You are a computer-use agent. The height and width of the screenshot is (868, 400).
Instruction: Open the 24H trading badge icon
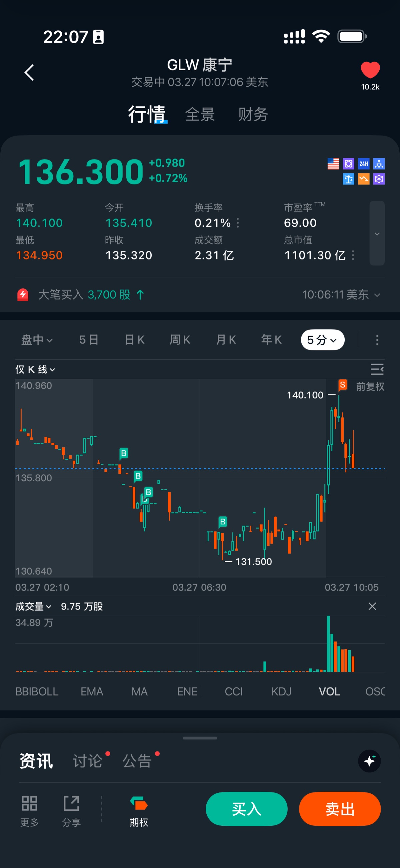[363, 164]
